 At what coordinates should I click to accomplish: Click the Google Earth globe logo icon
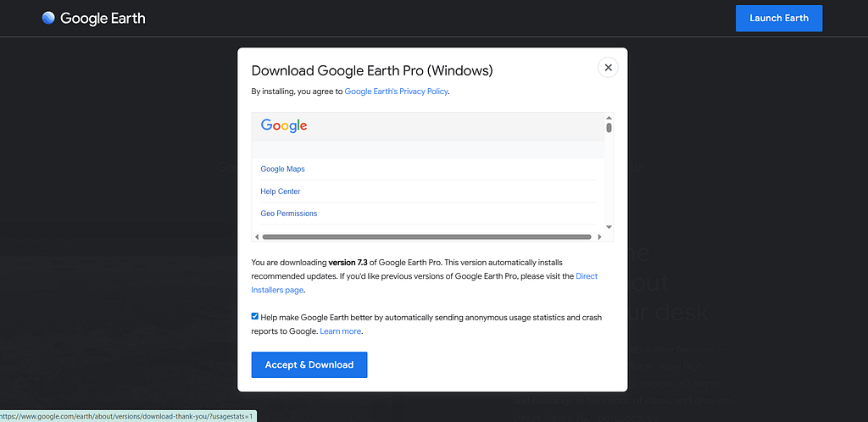48,19
